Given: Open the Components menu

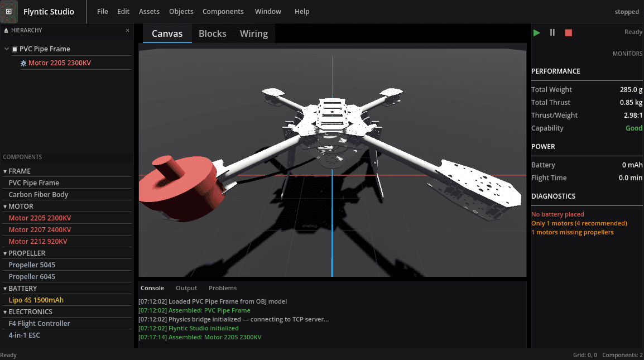Looking at the screenshot, I should click(223, 12).
